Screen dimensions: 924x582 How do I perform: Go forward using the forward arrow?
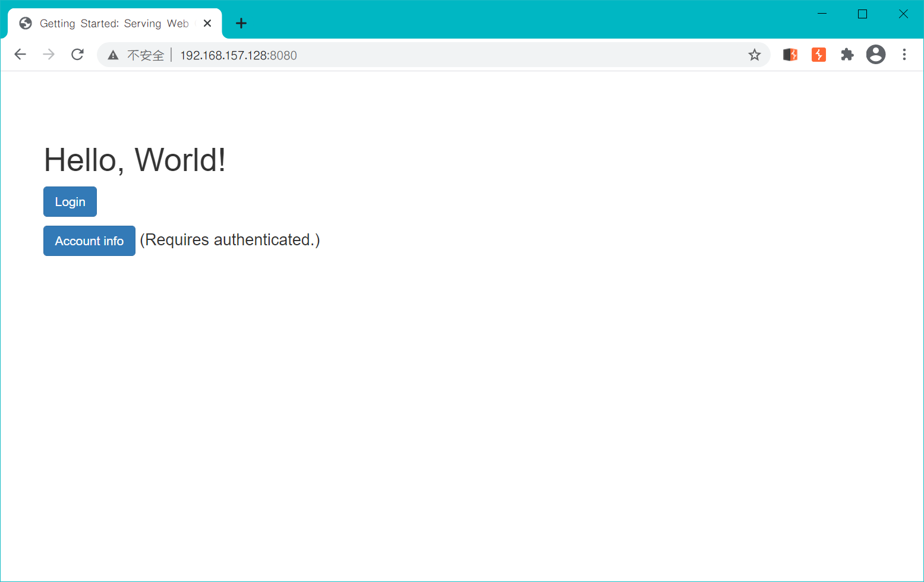pos(49,55)
